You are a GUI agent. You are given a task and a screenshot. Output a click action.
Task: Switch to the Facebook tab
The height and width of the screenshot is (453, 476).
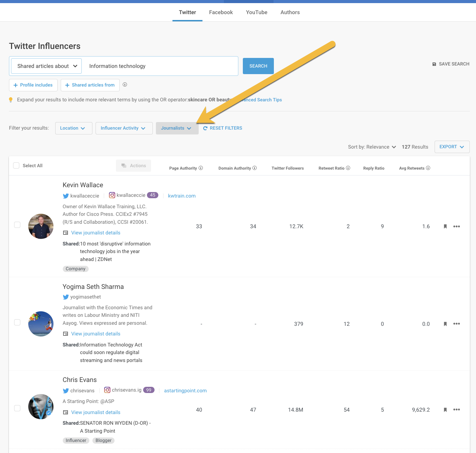[221, 12]
